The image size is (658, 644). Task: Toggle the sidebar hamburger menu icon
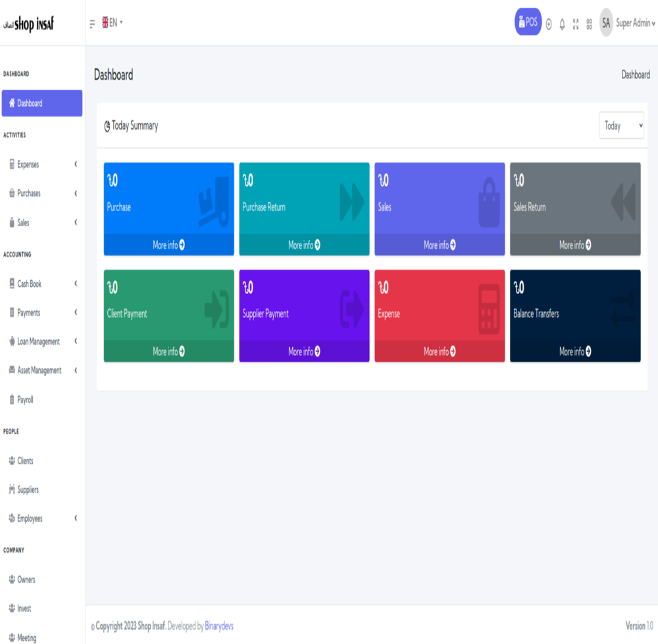pyautogui.click(x=92, y=24)
